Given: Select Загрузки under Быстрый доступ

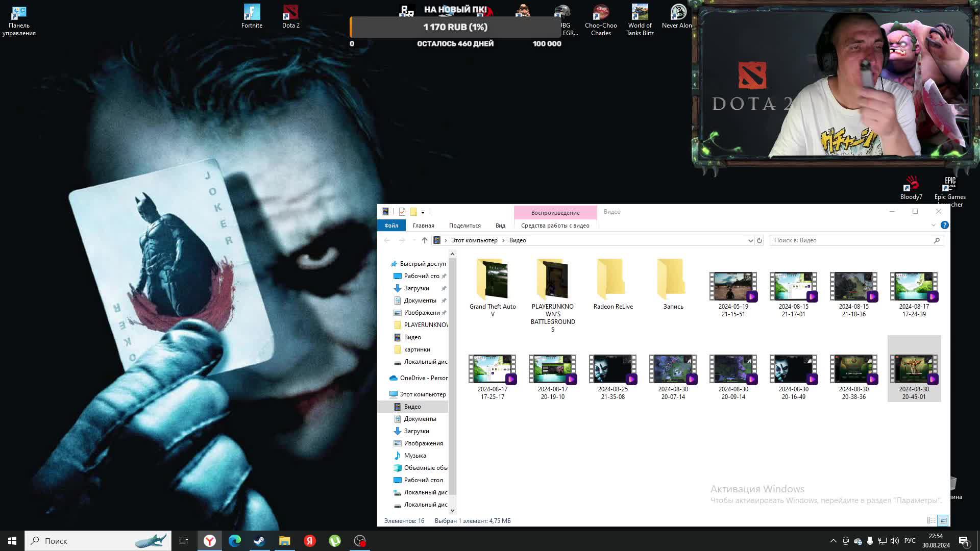Looking at the screenshot, I should [416, 288].
